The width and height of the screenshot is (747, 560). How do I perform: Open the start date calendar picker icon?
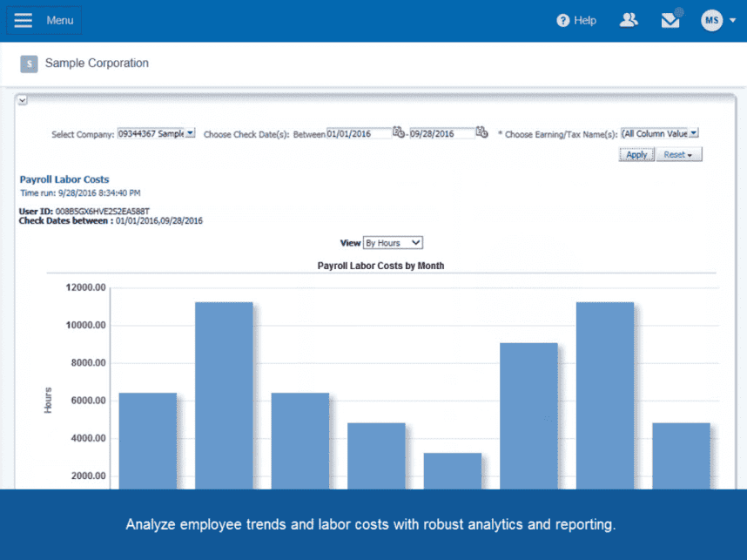(x=398, y=133)
